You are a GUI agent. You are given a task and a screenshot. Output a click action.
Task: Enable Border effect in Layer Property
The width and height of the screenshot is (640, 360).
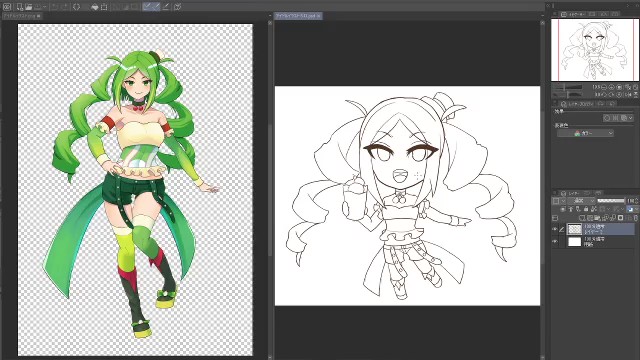click(x=607, y=118)
